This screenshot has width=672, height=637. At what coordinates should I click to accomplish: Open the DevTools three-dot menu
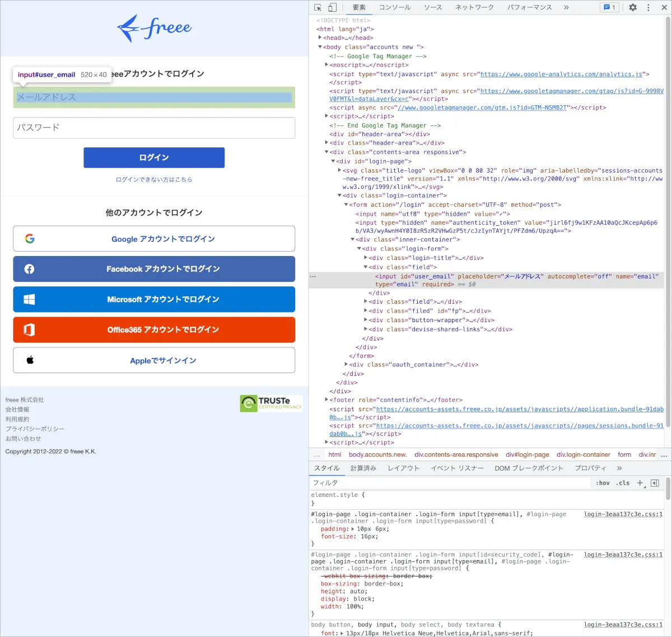coord(648,7)
